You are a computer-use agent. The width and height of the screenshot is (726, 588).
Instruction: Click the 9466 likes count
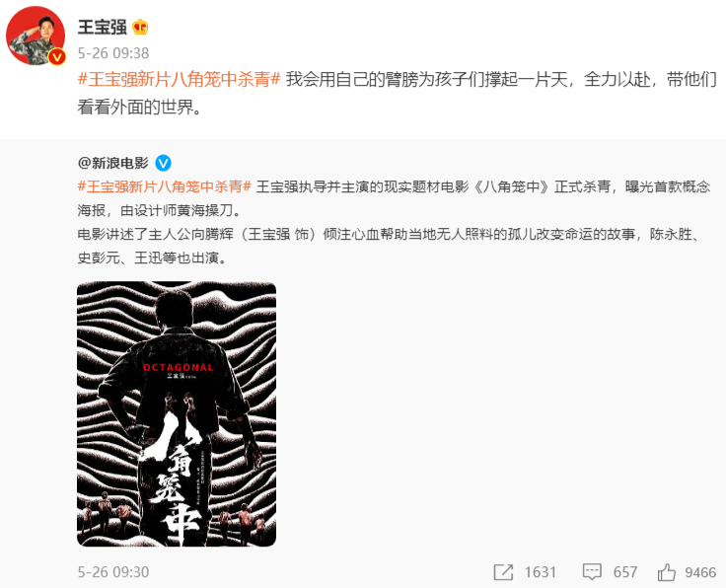[700, 572]
